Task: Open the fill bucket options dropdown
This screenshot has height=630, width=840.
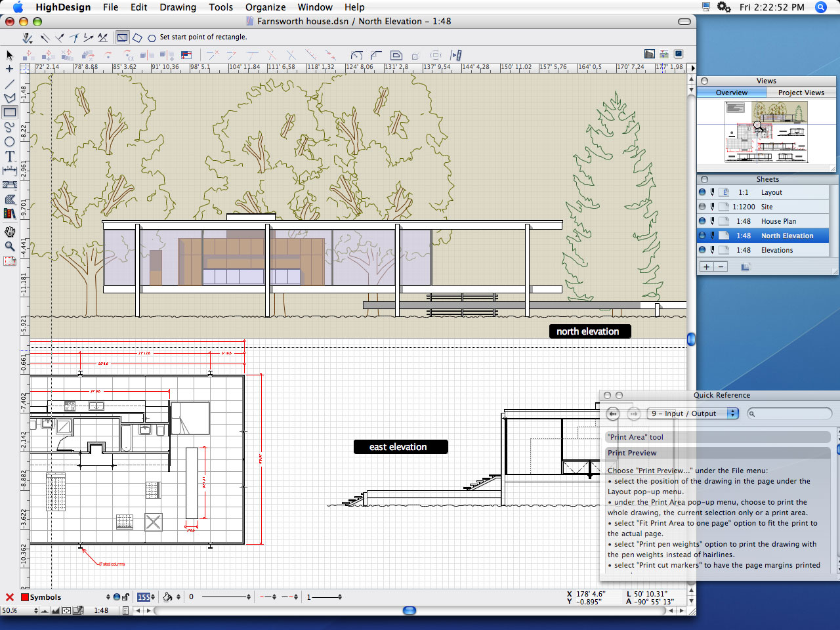Action: point(178,597)
